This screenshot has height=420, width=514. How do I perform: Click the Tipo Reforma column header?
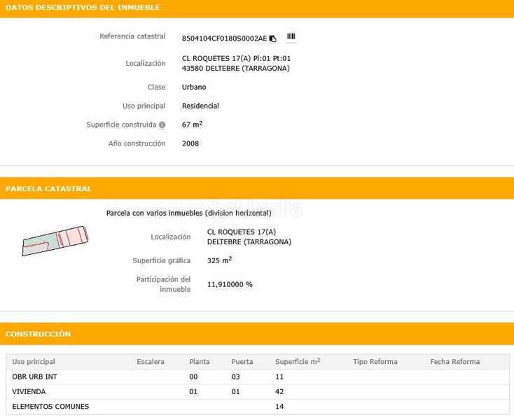(x=375, y=362)
